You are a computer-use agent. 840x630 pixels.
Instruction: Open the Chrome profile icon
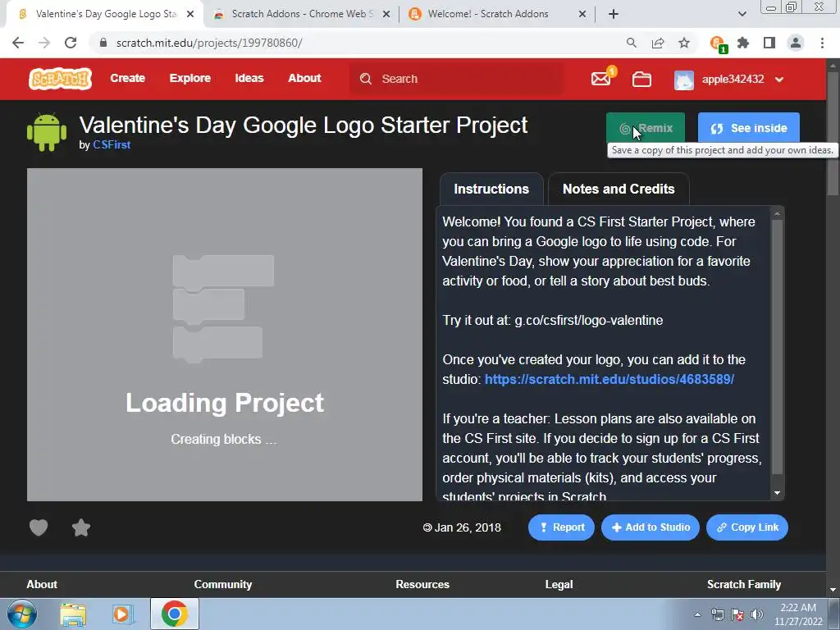(796, 43)
